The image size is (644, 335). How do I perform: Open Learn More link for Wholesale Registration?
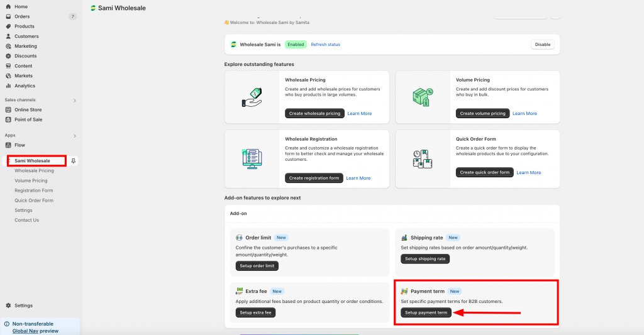point(358,178)
